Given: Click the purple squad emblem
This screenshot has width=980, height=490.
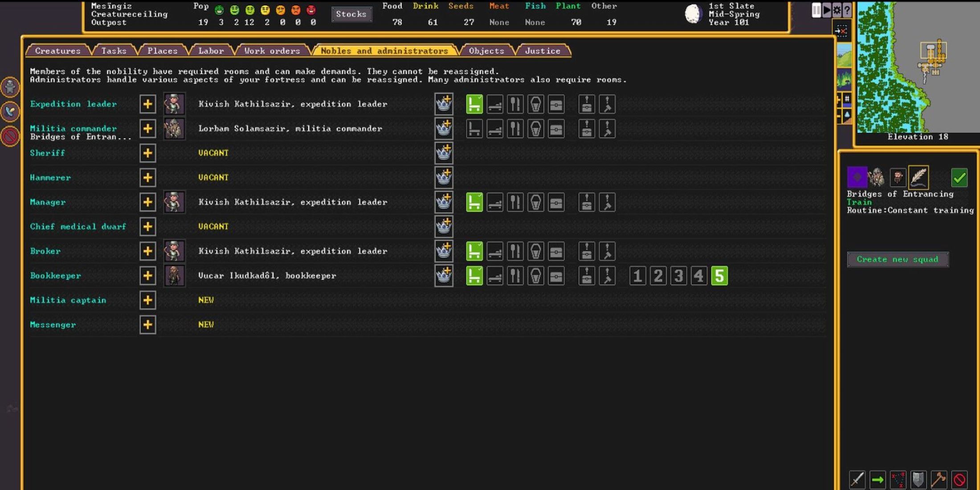Looking at the screenshot, I should (x=857, y=177).
